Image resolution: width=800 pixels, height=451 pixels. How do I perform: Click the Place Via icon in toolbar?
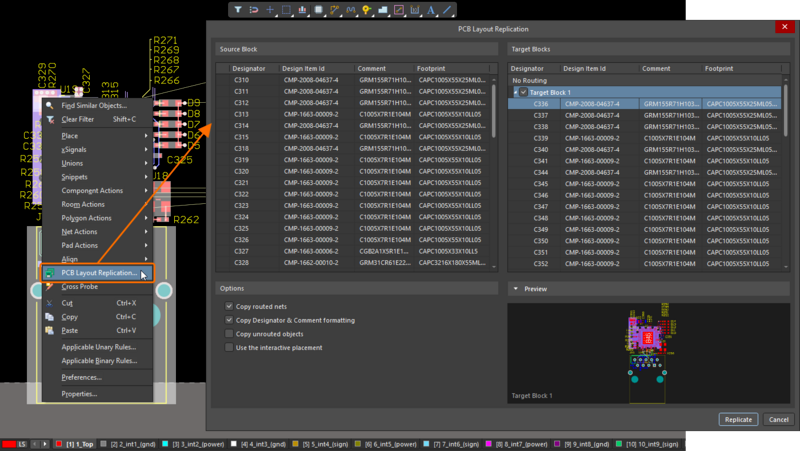(367, 10)
